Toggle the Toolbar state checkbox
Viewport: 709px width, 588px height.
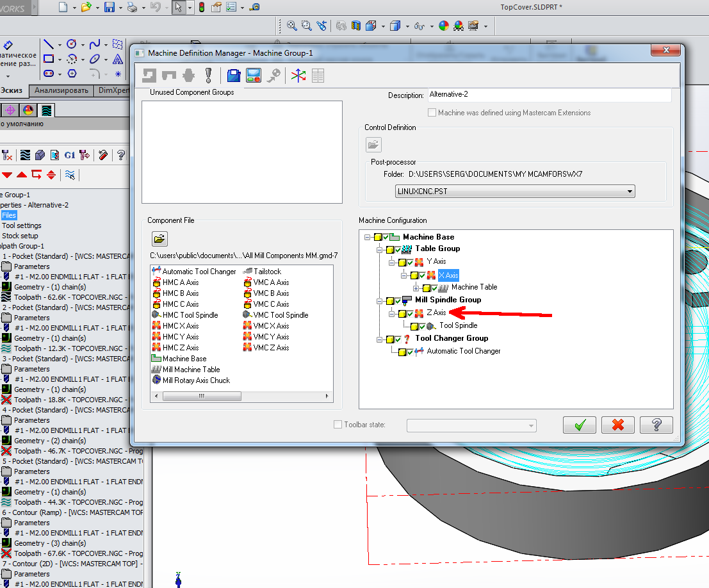click(338, 425)
